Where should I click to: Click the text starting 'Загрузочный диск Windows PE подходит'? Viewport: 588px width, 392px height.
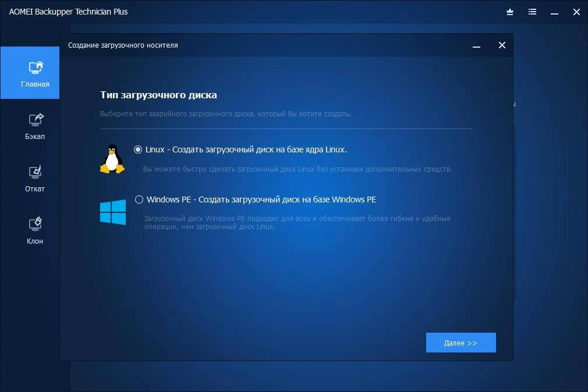tap(297, 223)
